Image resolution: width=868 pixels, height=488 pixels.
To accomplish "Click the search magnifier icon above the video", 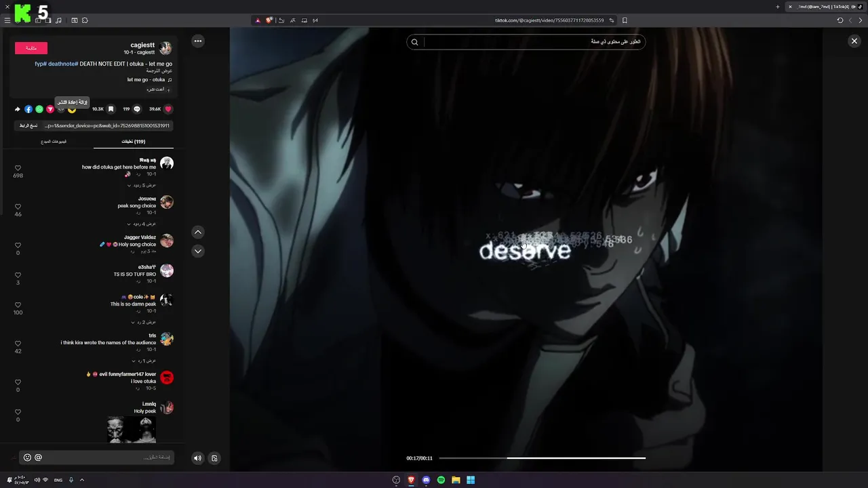I will point(415,42).
